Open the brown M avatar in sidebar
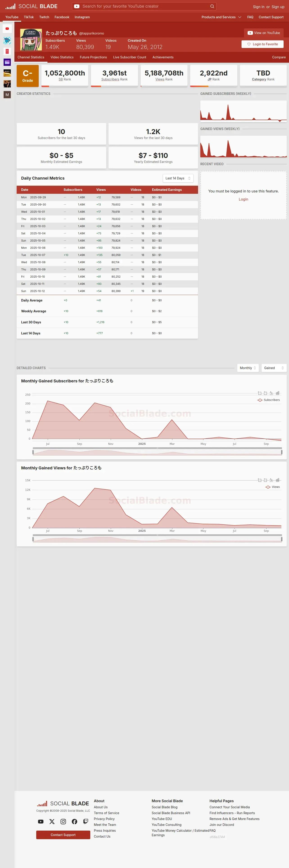The height and width of the screenshot is (868, 289). pyautogui.click(x=7, y=95)
